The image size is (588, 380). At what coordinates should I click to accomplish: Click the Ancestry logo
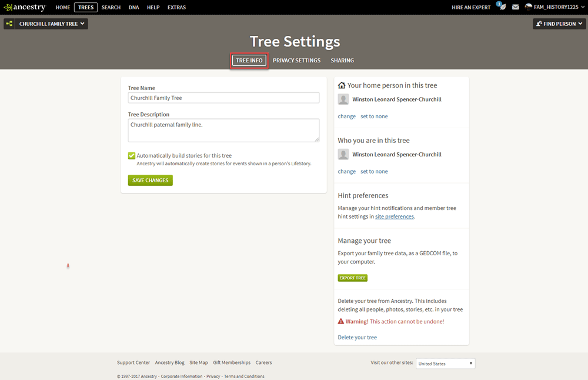click(x=24, y=7)
